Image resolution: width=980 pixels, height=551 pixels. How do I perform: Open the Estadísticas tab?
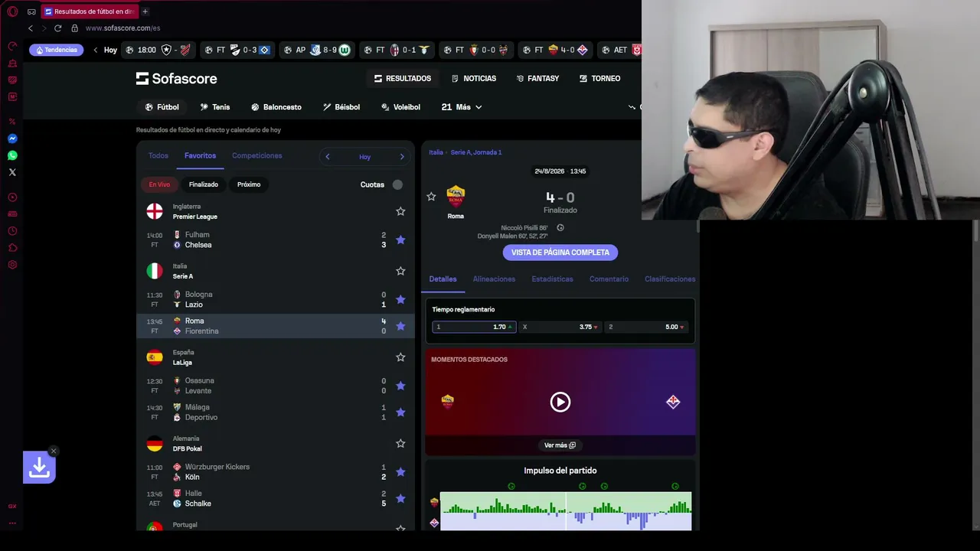[x=553, y=279]
